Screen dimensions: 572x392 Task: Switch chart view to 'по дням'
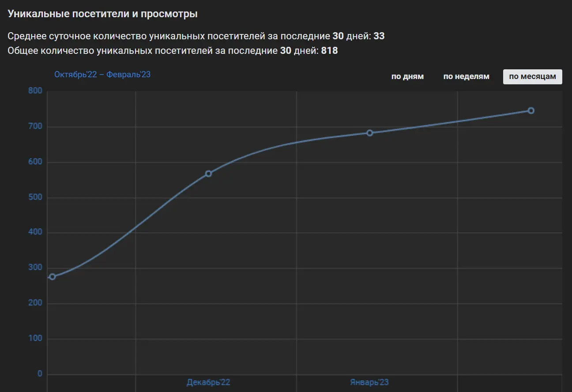(x=407, y=76)
